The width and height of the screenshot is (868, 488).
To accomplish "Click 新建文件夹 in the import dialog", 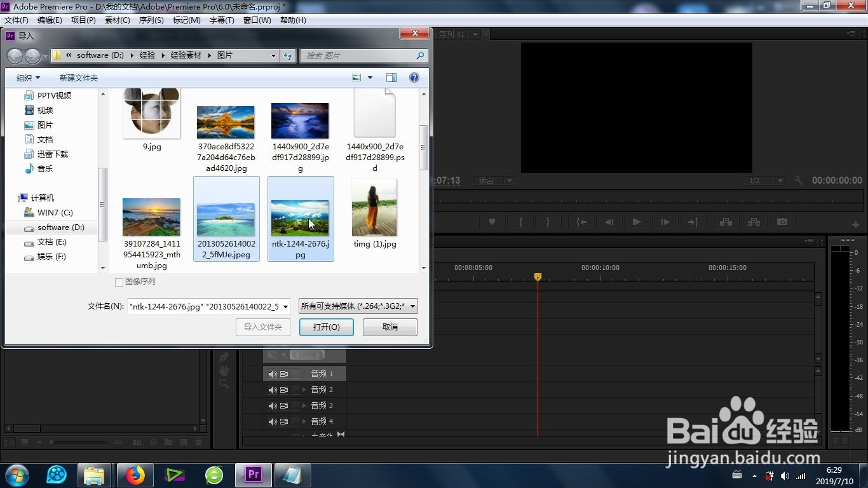I will coord(79,78).
